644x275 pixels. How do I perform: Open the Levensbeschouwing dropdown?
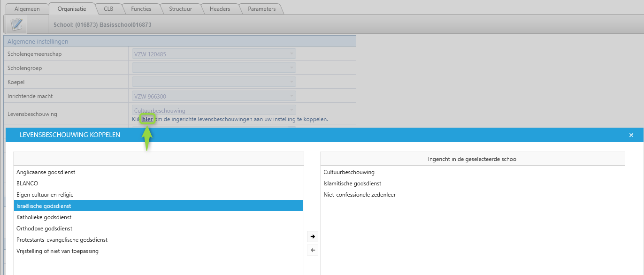point(214,110)
